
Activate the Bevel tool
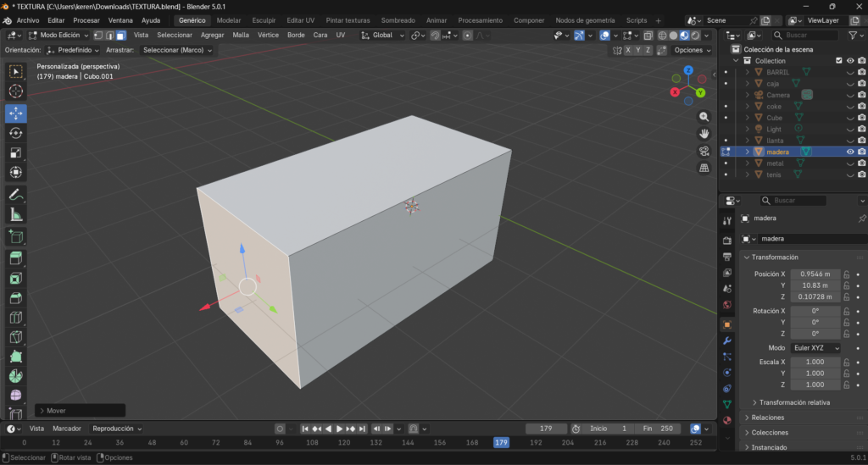(15, 298)
